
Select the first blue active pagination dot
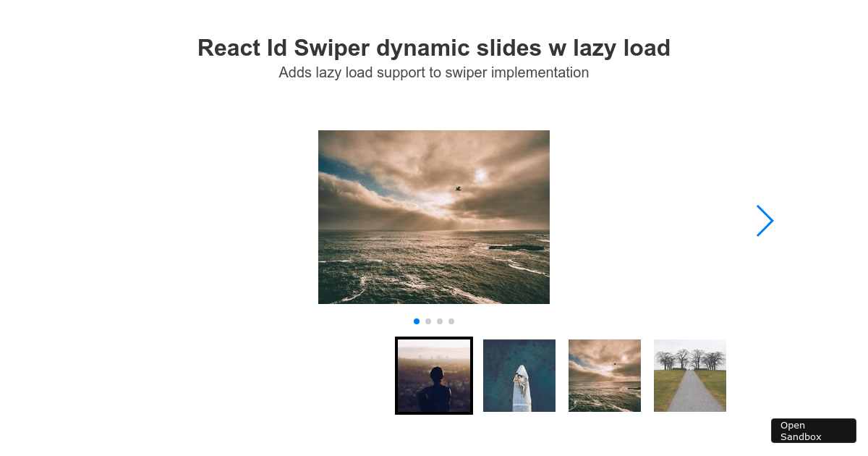(417, 321)
